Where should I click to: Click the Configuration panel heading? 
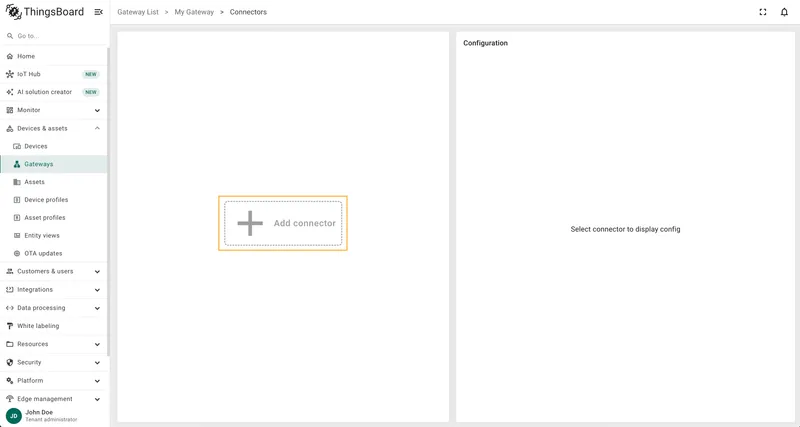(x=485, y=43)
